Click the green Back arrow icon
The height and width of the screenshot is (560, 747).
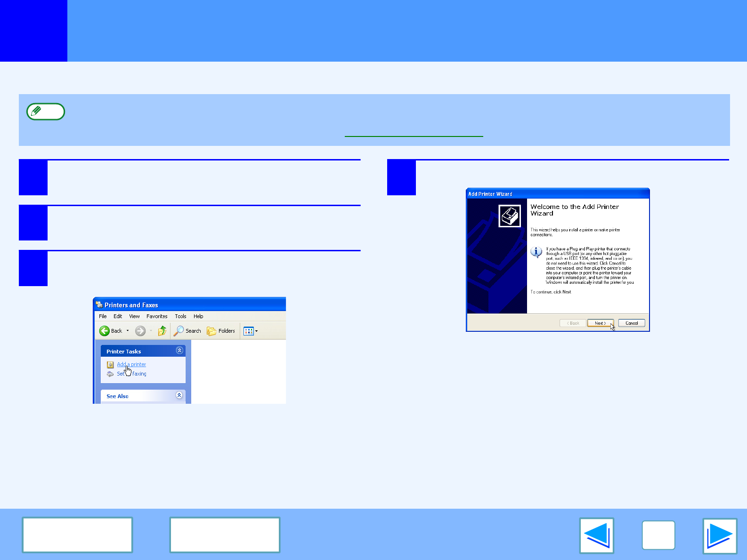(x=105, y=331)
